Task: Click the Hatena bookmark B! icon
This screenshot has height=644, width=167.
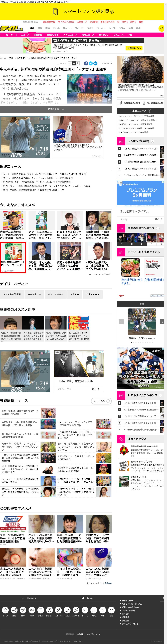Action: click(x=95, y=63)
